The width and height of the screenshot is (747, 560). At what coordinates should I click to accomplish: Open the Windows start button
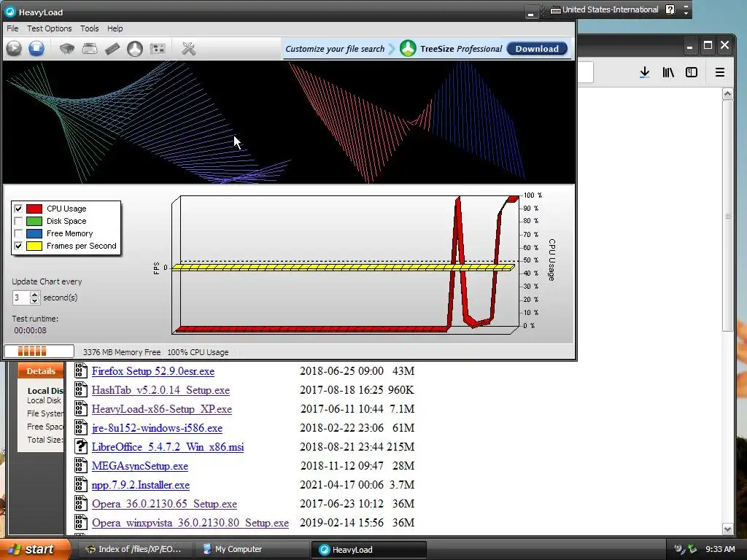coord(35,549)
